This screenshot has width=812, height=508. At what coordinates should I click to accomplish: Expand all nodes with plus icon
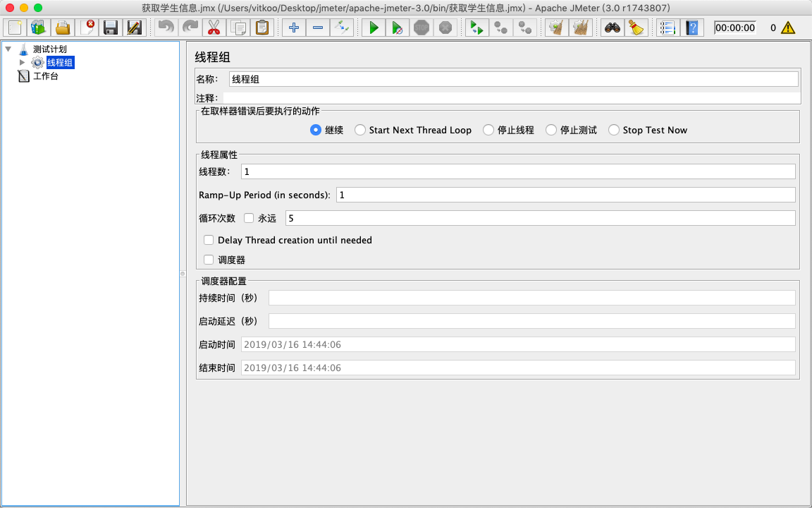pos(294,28)
